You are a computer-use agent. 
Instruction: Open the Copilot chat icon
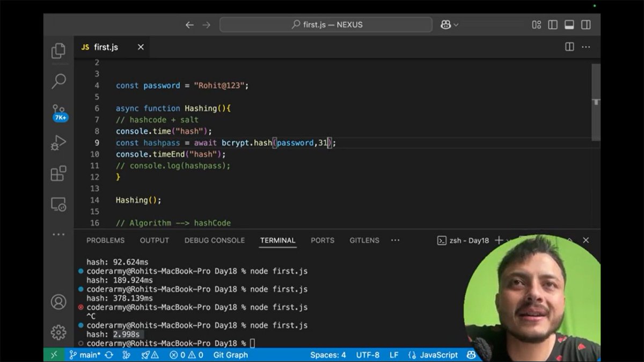point(445,25)
